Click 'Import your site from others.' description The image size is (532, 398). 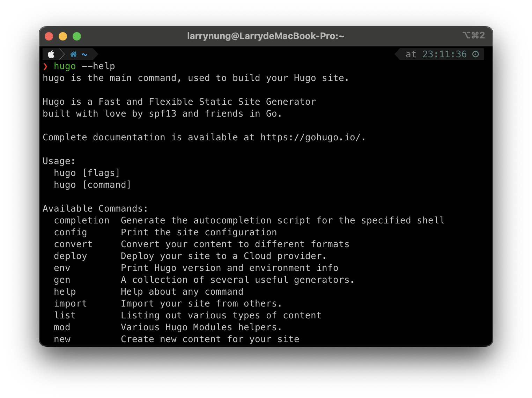click(201, 304)
